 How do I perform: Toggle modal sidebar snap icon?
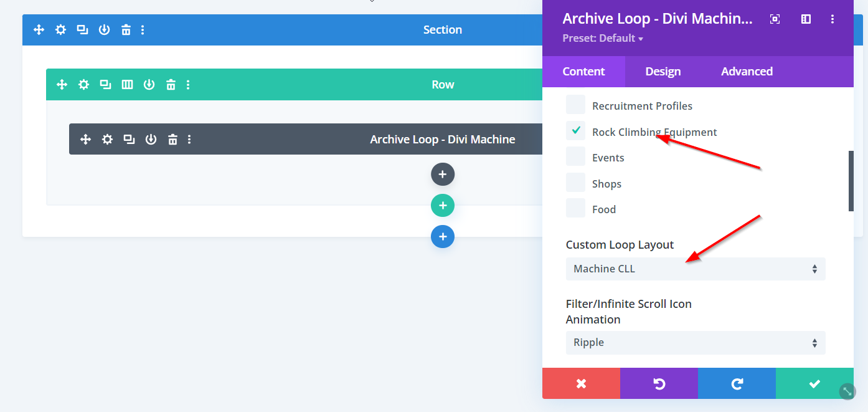(x=806, y=19)
